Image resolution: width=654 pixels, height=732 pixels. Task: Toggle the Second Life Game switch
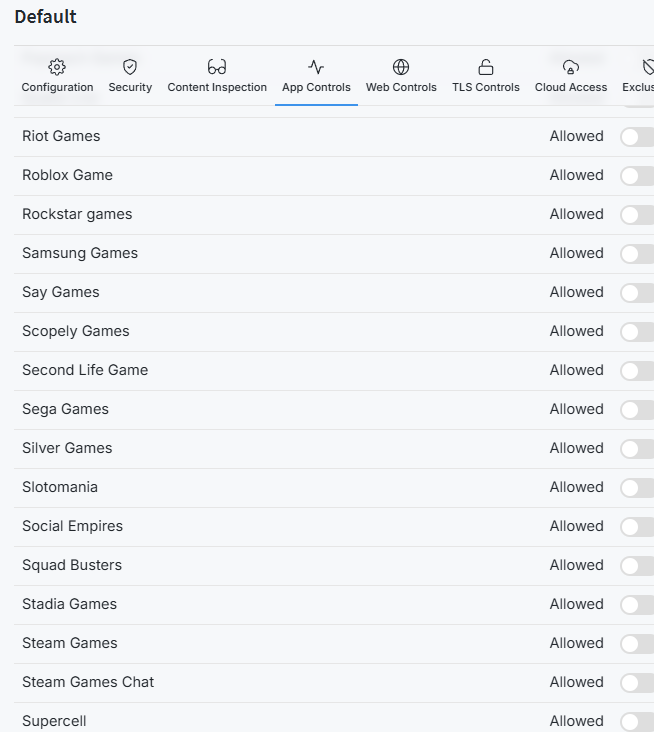coord(637,371)
